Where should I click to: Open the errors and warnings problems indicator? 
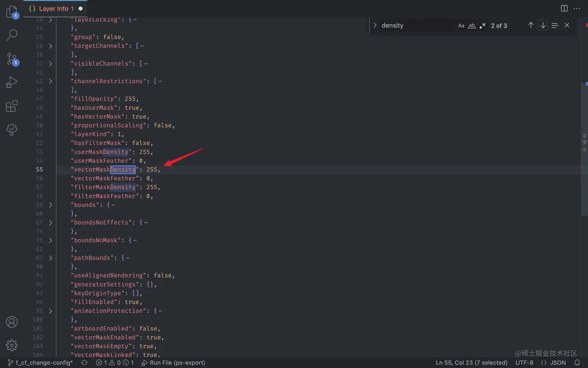coord(115,363)
